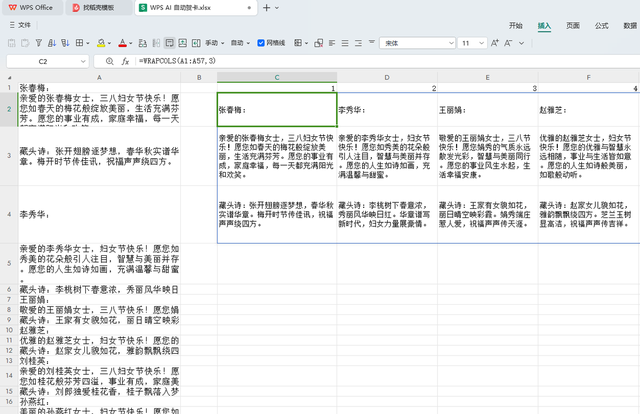This screenshot has height=414, width=640.
Task: Select cell F2 containing 赵雅芝：
Action: tap(589, 109)
